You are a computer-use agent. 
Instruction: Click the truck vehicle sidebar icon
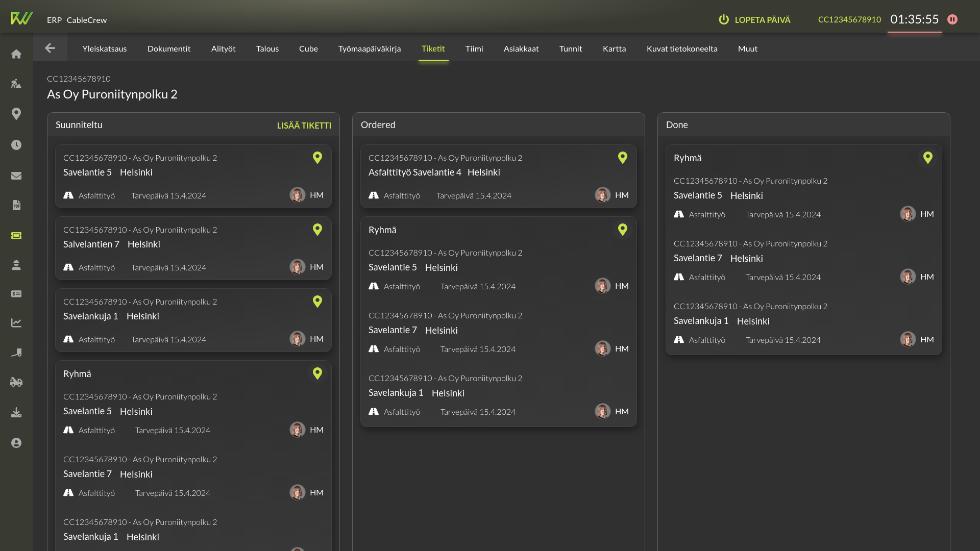tap(16, 382)
